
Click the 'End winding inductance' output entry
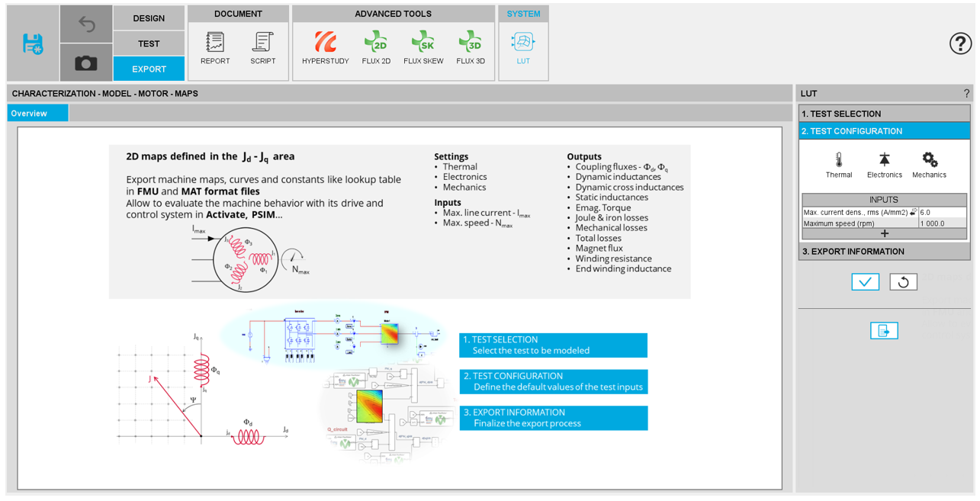pyautogui.click(x=624, y=268)
